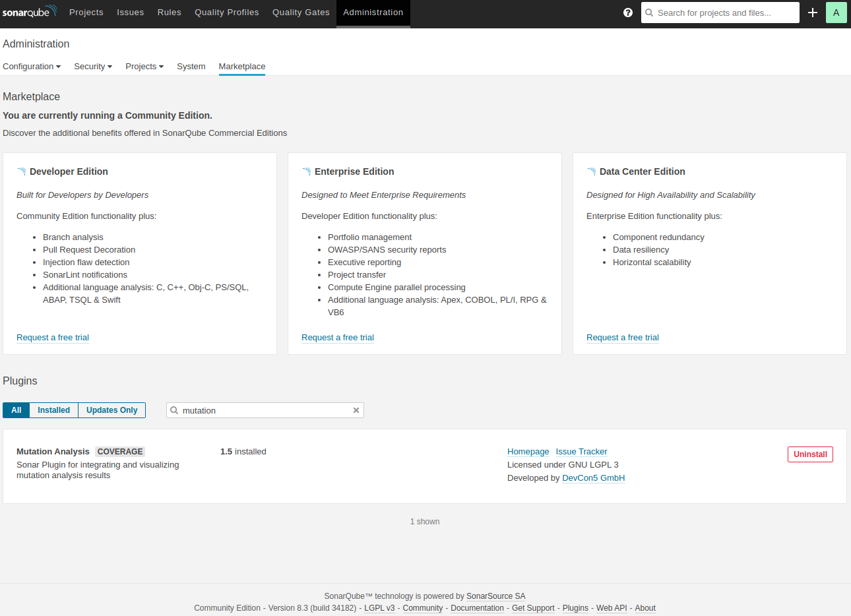851x616 pixels.
Task: Open the System admin tab
Action: click(191, 67)
